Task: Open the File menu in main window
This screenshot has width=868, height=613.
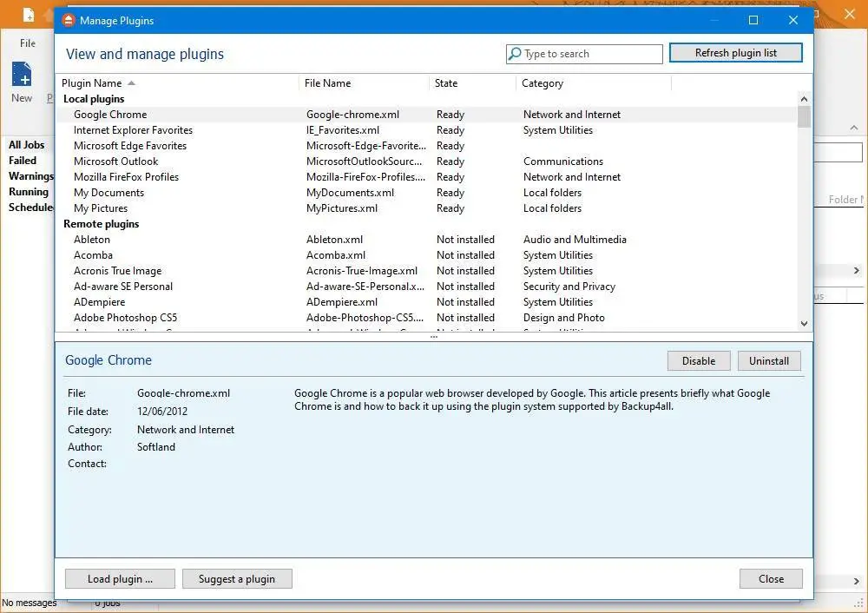Action: tap(28, 43)
